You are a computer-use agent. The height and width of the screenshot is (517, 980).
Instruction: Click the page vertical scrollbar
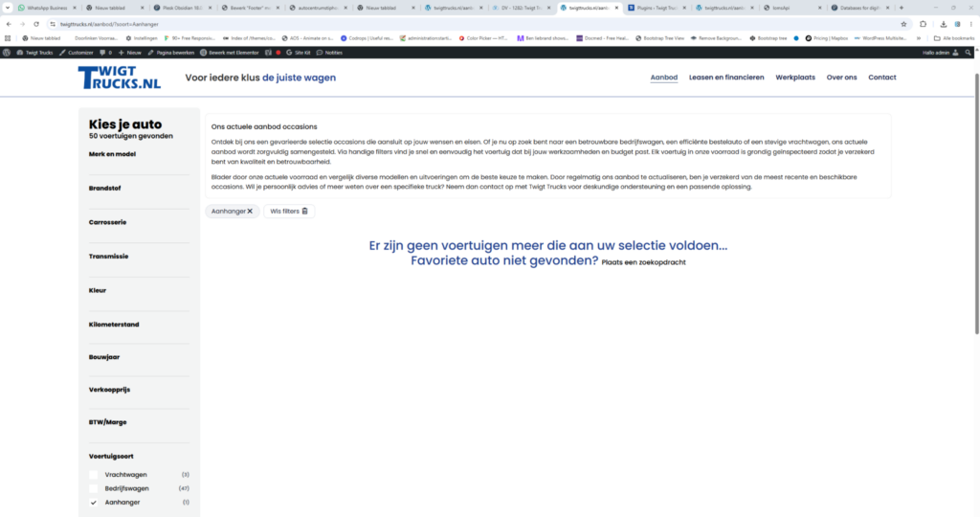(x=976, y=205)
